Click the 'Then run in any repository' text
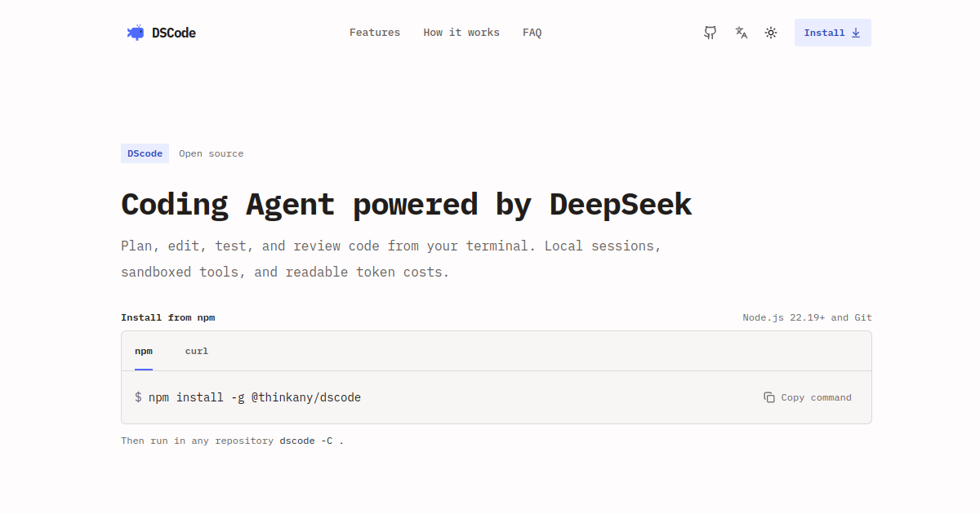This screenshot has height=514, width=980. [197, 441]
